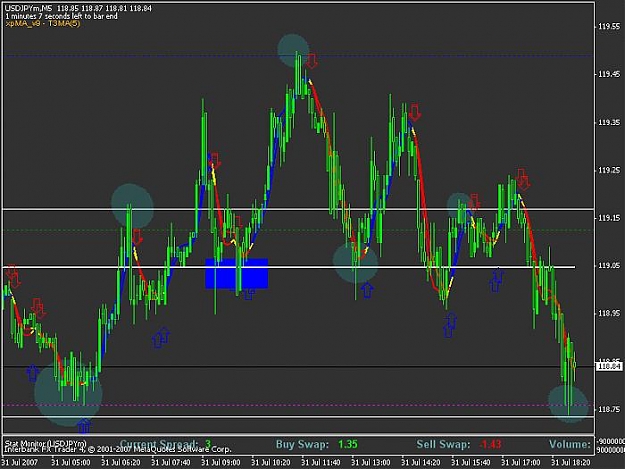625x469 pixels.
Task: Click the 119.05 price axis label
Action: point(609,266)
